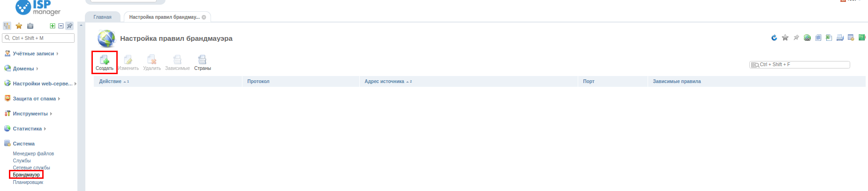Show favorites menu with the sidebar star icon
Viewport: 868px width, 191px height.
tap(19, 26)
